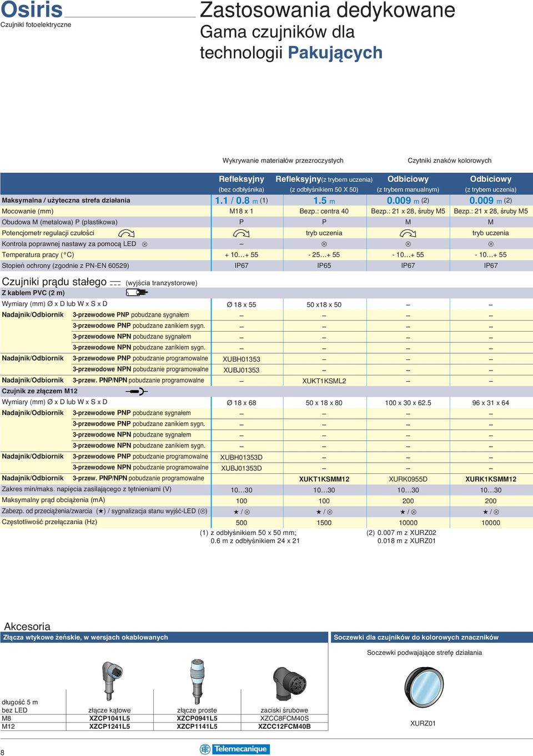Click accessory part number XZCP1241L5
Screen dimensions: 533x756
pos(110,727)
